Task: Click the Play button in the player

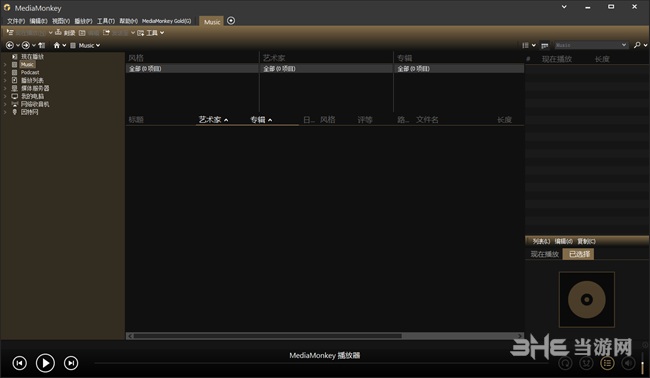Action: pyautogui.click(x=45, y=363)
